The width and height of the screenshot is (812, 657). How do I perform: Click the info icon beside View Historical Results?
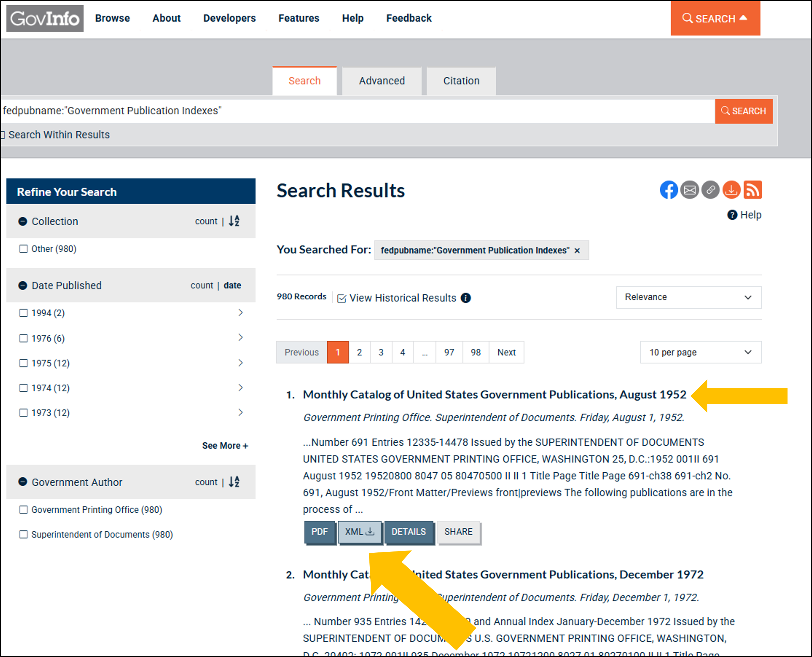tap(466, 298)
